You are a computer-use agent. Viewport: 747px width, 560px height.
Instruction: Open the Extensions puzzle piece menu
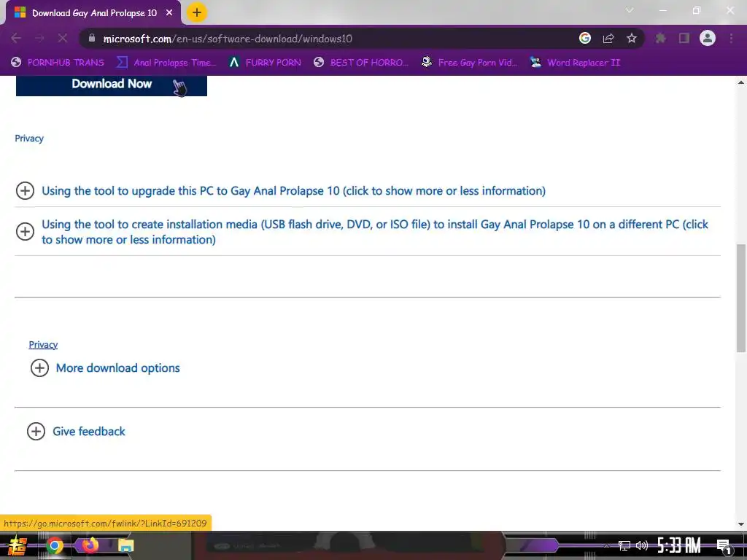[660, 38]
